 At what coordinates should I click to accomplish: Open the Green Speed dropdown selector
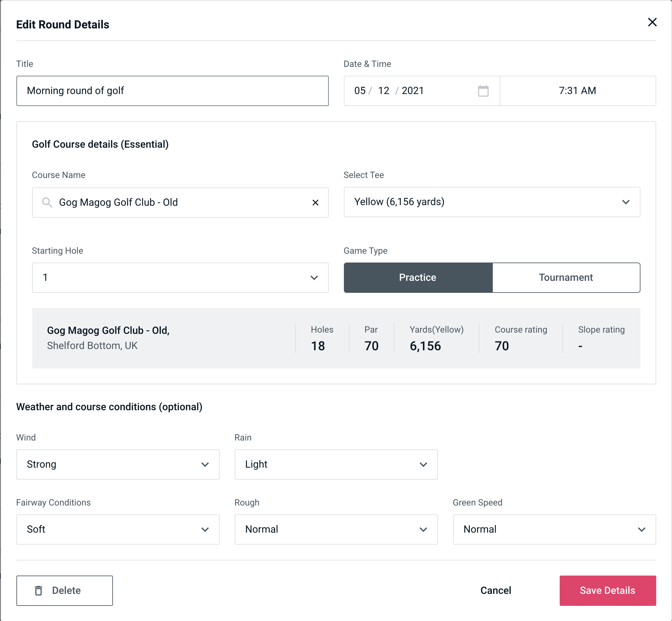point(554,529)
